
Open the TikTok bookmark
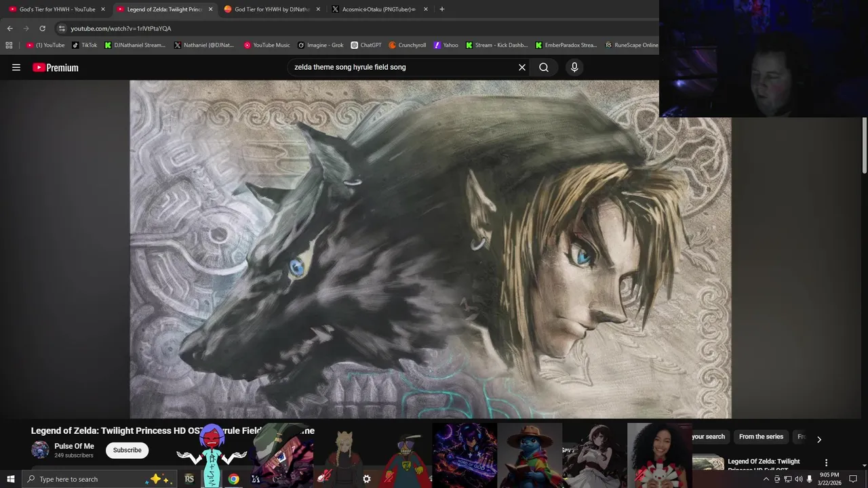(85, 45)
